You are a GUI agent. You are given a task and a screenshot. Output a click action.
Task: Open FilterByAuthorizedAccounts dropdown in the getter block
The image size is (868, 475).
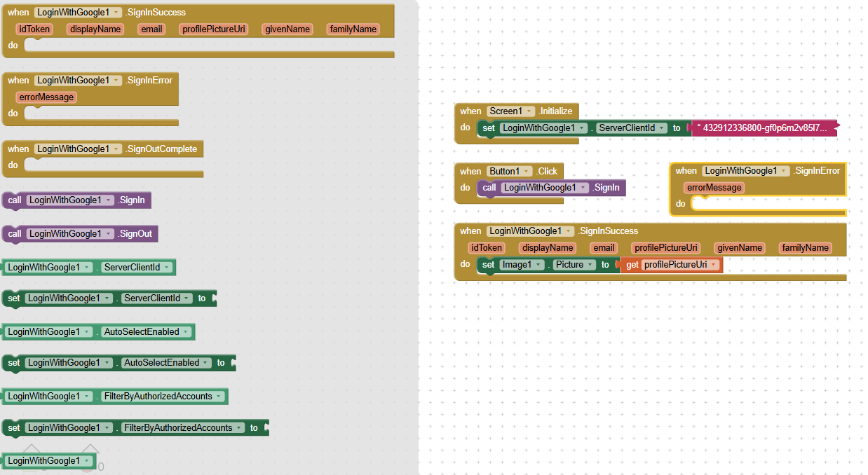click(219, 397)
